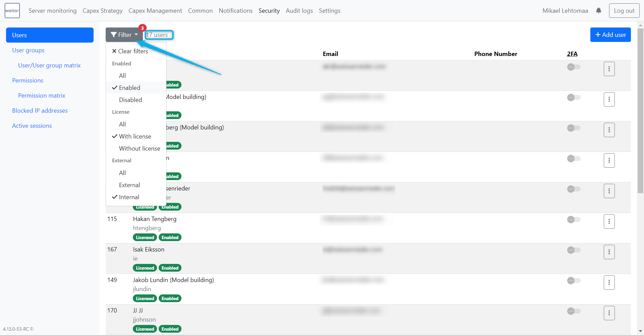Select Disabled under Enabled filter

[136, 100]
